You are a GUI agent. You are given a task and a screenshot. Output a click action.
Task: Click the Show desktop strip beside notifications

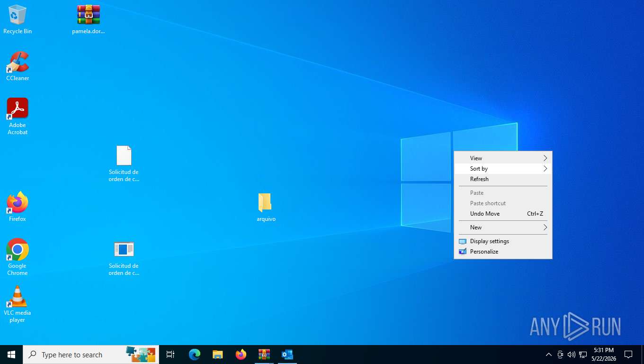click(643, 355)
